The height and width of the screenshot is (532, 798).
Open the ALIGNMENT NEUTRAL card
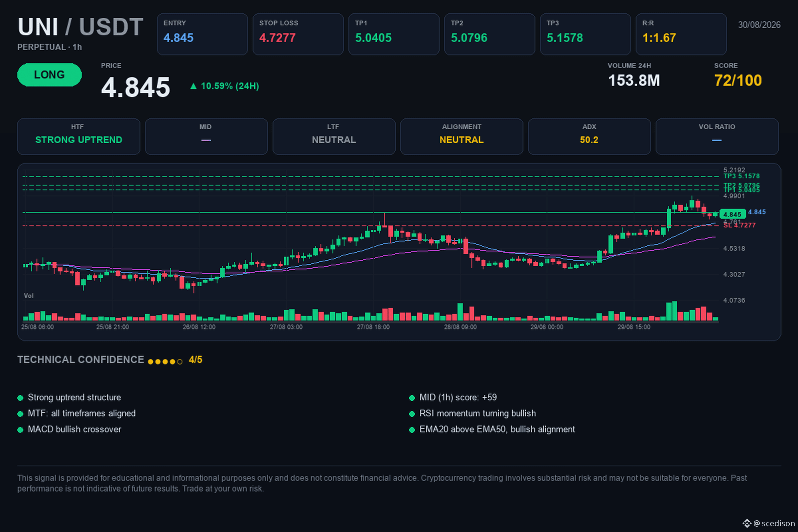click(x=462, y=137)
